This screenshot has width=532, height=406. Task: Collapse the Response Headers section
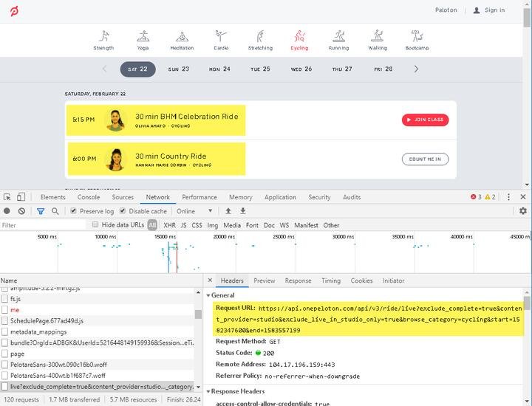point(208,391)
